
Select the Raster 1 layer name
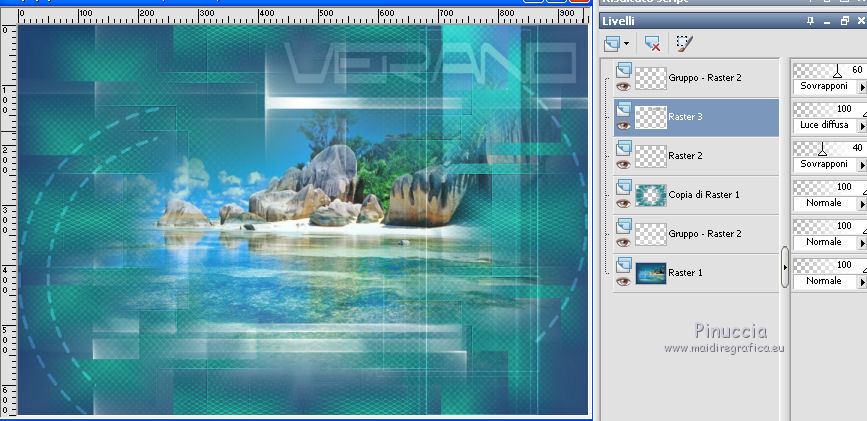click(x=685, y=273)
